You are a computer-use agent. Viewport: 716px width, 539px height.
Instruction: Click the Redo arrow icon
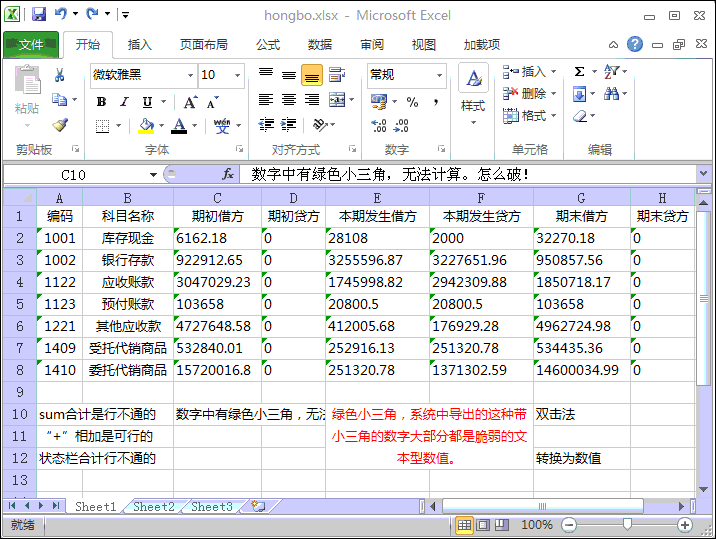tap(92, 14)
